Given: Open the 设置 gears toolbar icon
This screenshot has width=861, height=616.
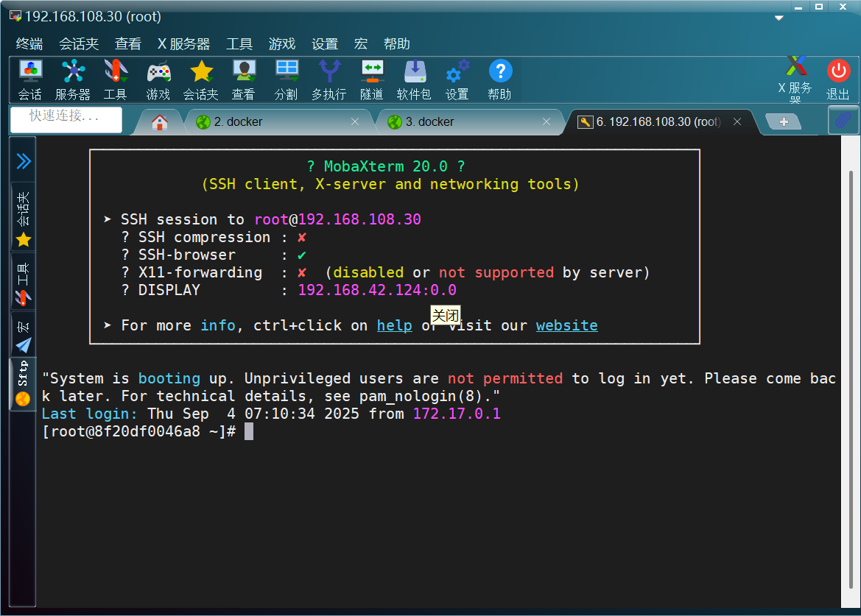Looking at the screenshot, I should point(457,80).
